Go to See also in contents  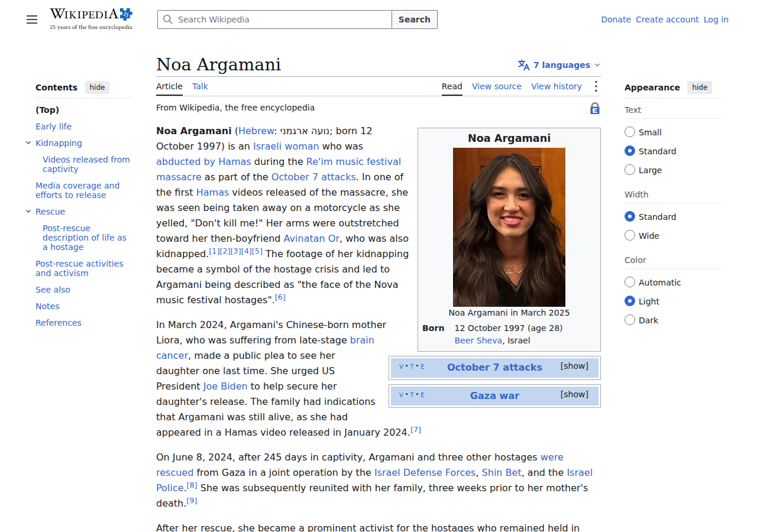[x=53, y=290]
